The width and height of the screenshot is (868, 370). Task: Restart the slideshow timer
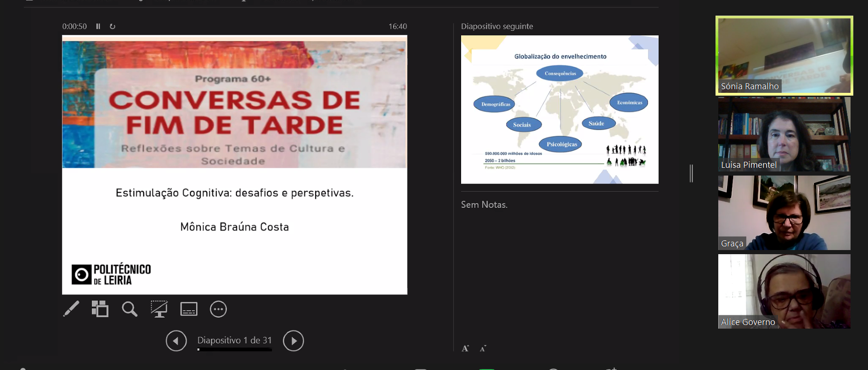pyautogui.click(x=113, y=27)
